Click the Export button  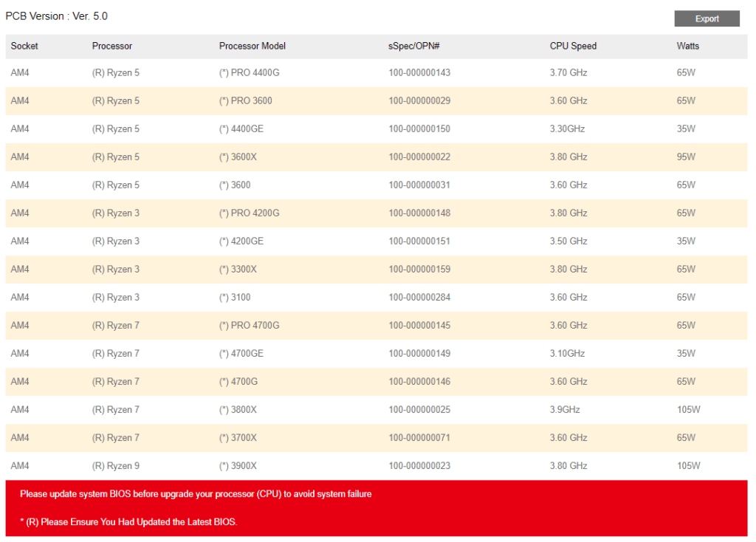tap(707, 18)
